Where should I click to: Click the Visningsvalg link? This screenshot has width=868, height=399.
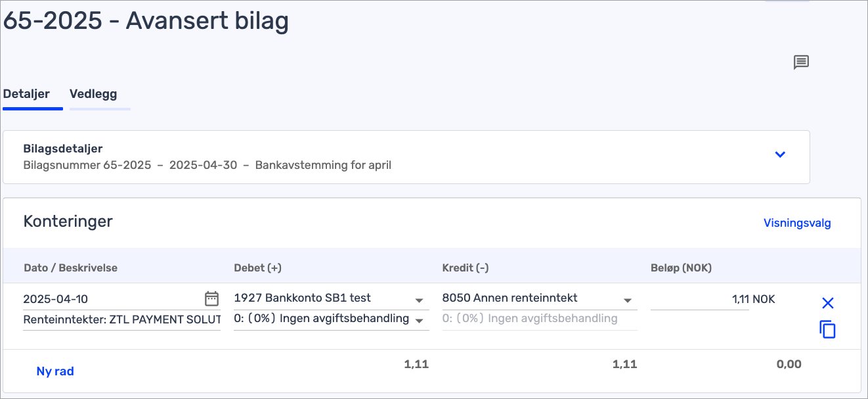[797, 223]
